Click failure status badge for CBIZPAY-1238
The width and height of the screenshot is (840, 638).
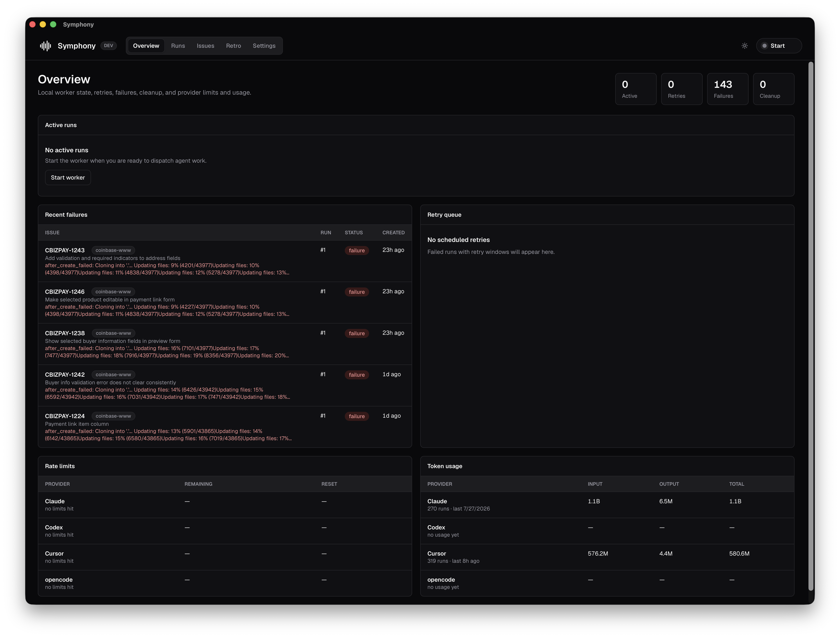point(356,333)
